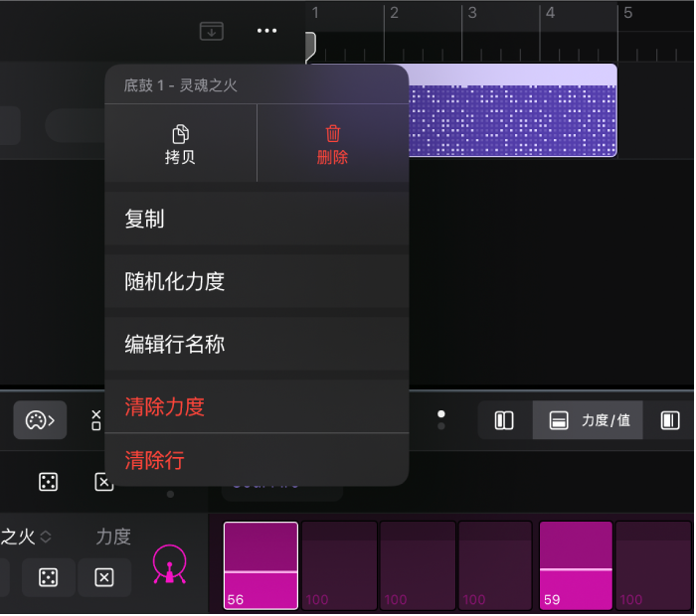Click the left split-view layout icon
Image resolution: width=696 pixels, height=616 pixels.
pyautogui.click(x=505, y=421)
